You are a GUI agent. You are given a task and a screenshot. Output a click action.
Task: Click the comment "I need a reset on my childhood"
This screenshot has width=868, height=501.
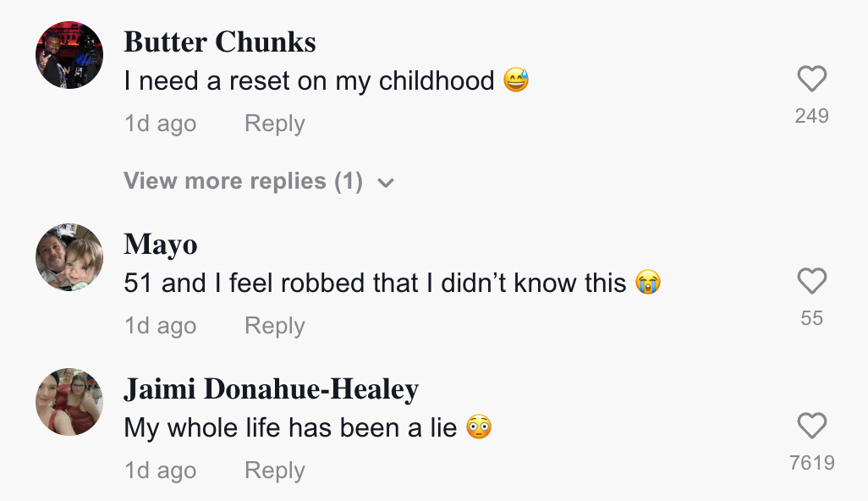coord(309,81)
